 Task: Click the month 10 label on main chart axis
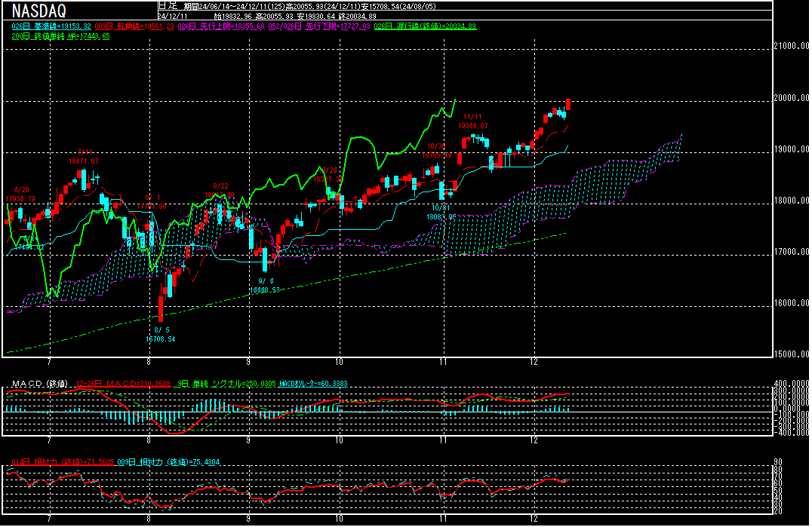pos(339,362)
